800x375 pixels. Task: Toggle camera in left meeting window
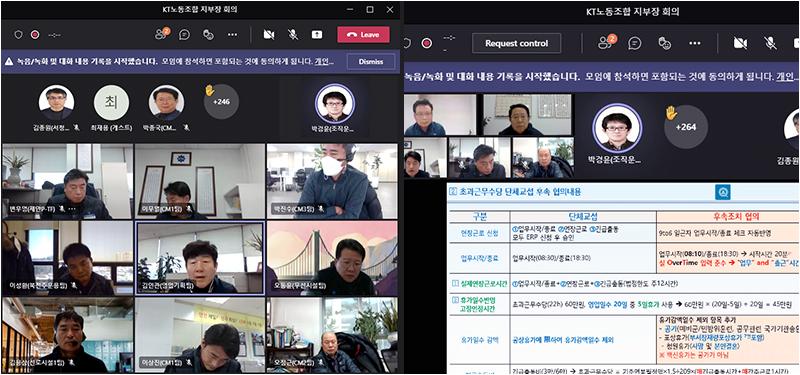pos(269,35)
